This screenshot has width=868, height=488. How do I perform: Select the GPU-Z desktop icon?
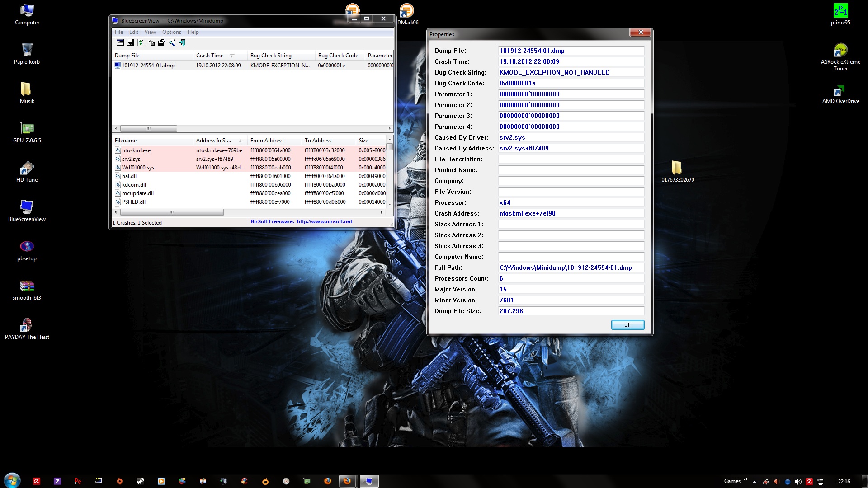coord(27,129)
